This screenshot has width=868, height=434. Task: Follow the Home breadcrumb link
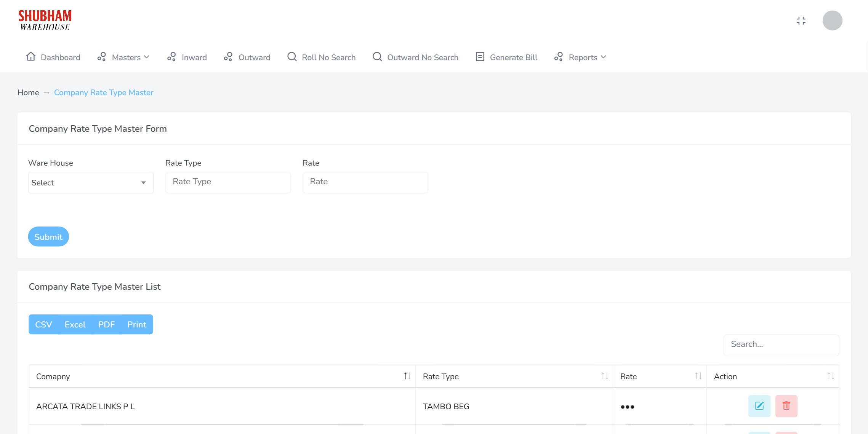(x=28, y=93)
